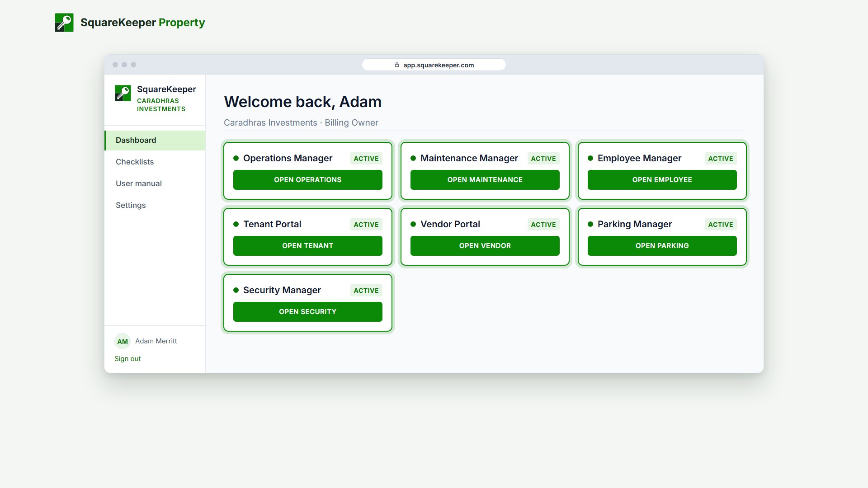This screenshot has width=868, height=488.
Task: Click the OPEN EMPLOYEE button
Action: coord(662,180)
